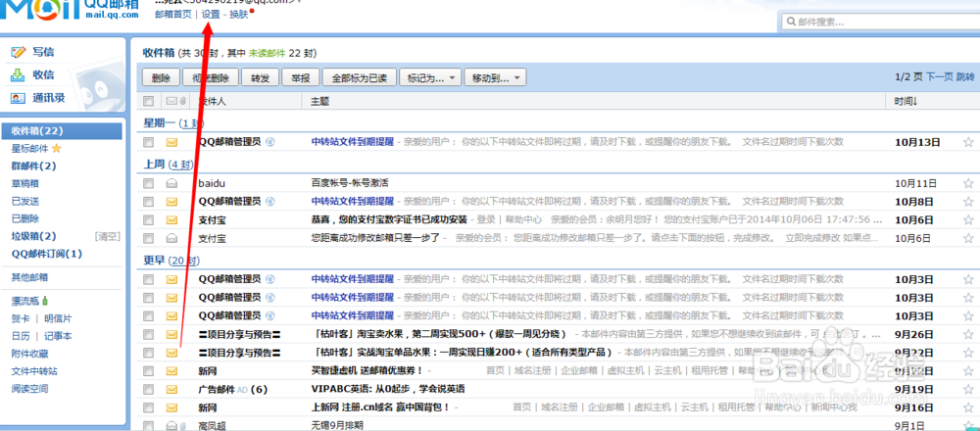The image size is (980, 431).
Task: Star the baidu 百度帐号 message
Action: [x=968, y=183]
